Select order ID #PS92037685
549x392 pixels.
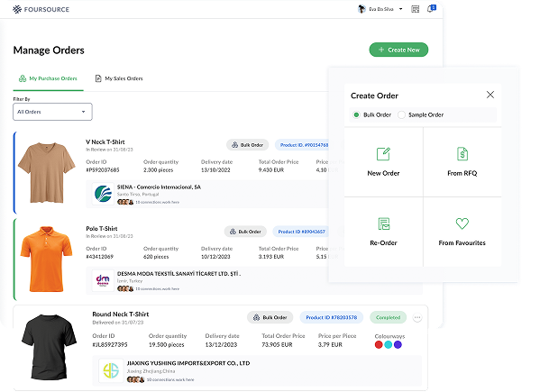coord(103,170)
